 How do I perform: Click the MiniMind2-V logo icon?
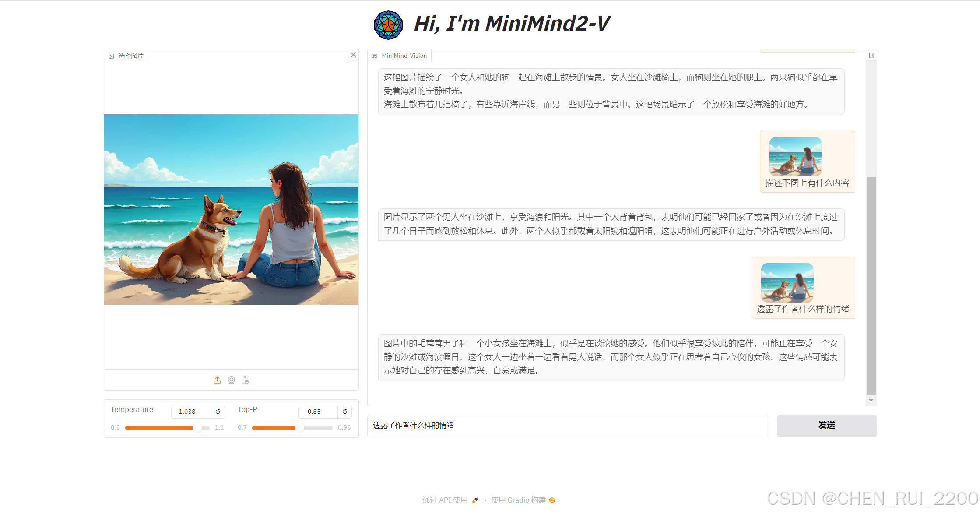click(388, 25)
